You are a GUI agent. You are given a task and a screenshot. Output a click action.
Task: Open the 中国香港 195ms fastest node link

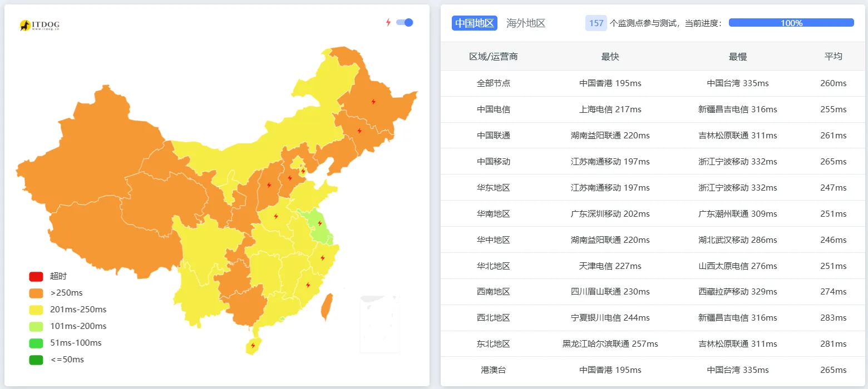point(610,83)
